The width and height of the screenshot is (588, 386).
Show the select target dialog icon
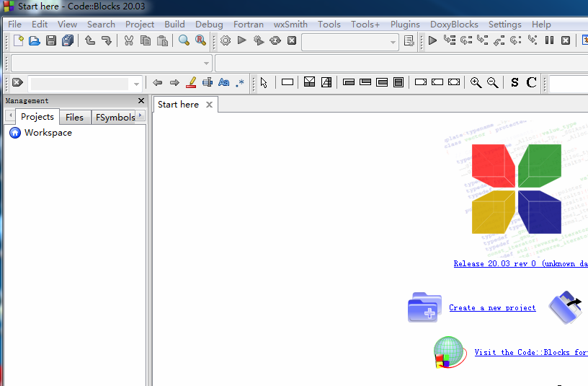coord(409,40)
